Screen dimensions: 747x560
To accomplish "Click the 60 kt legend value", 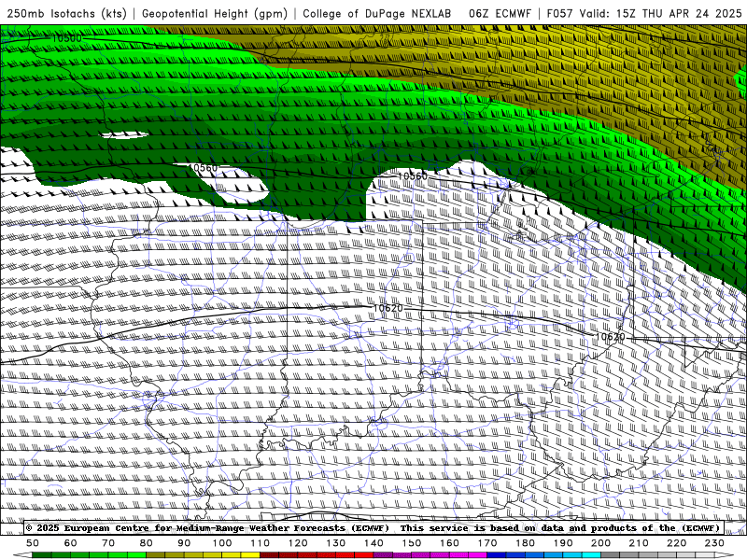I will click(x=71, y=543).
